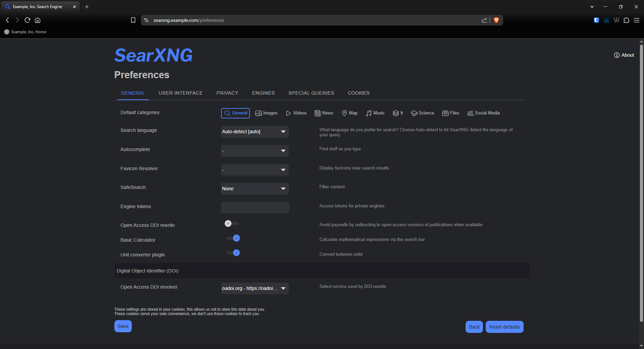The height and width of the screenshot is (349, 644).
Task: Disable the Basic Calculator
Action: pos(233,238)
